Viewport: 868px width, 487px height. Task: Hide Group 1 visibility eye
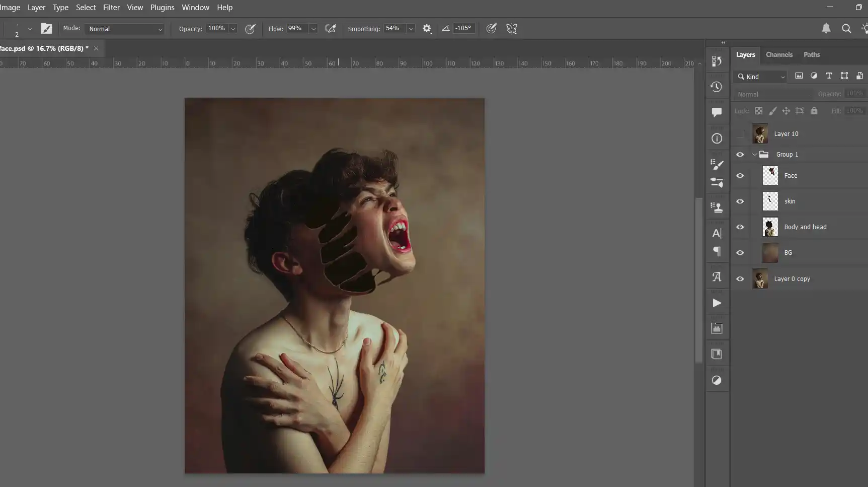(740, 155)
